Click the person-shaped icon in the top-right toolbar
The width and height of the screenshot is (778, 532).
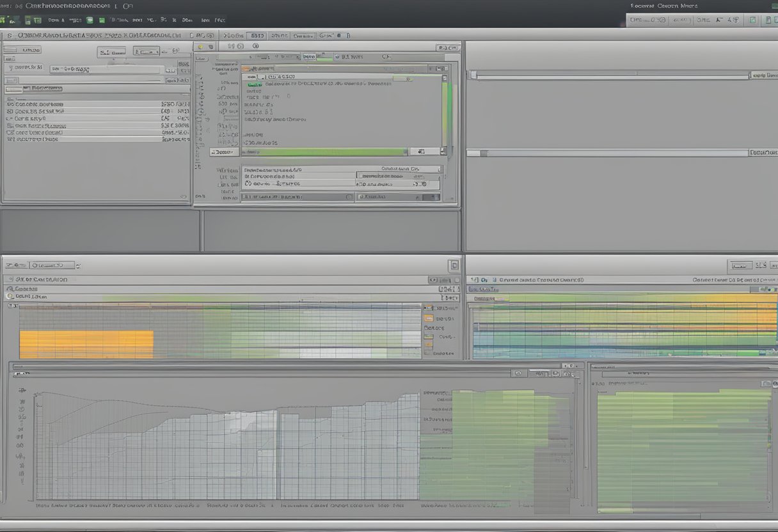point(720,20)
